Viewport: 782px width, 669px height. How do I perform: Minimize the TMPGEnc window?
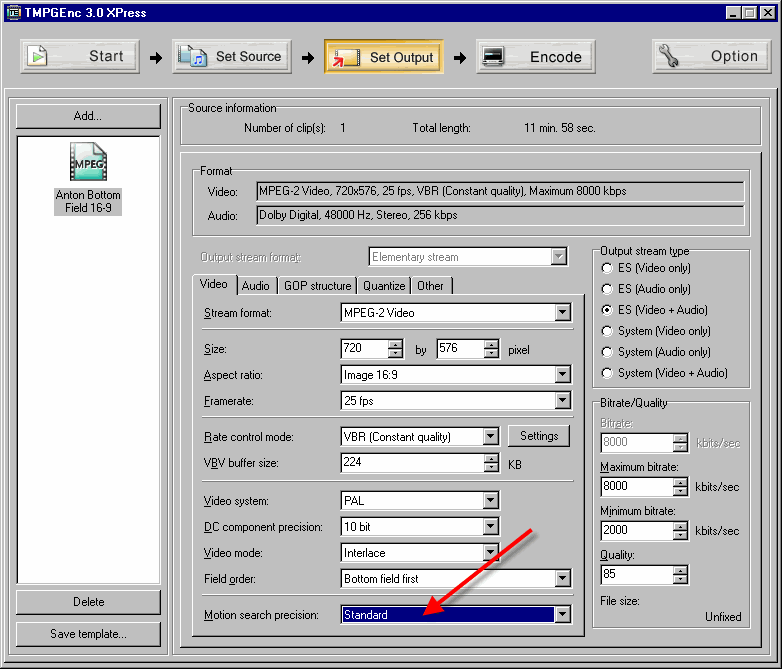point(732,12)
